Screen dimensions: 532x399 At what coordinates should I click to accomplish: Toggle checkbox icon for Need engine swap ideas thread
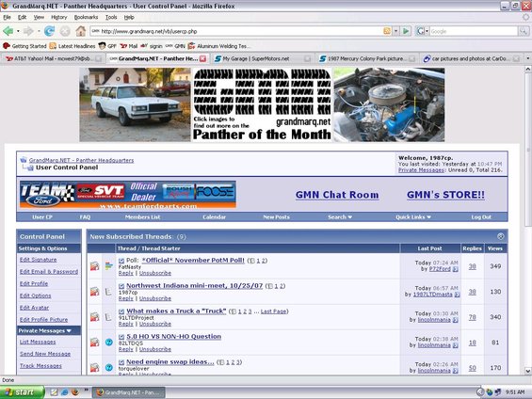(121, 362)
